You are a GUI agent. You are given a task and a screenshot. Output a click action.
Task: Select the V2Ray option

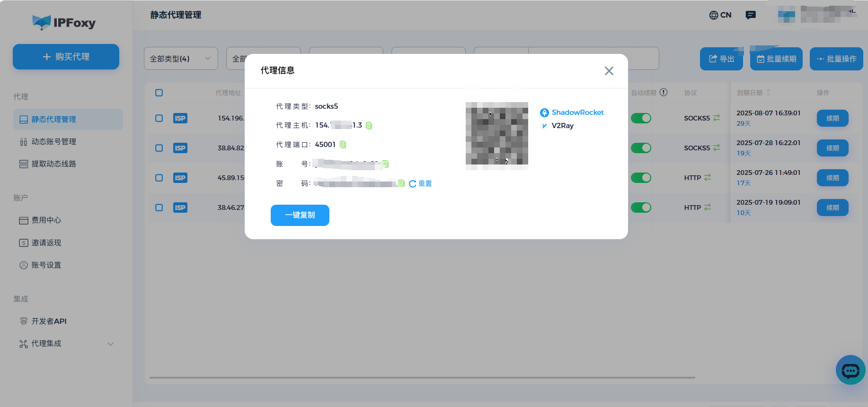tap(557, 126)
